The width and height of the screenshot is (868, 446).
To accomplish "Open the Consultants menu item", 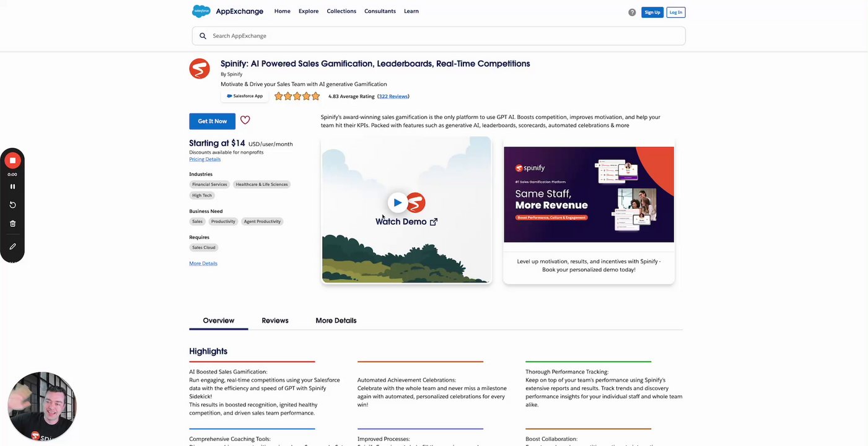I will point(380,11).
